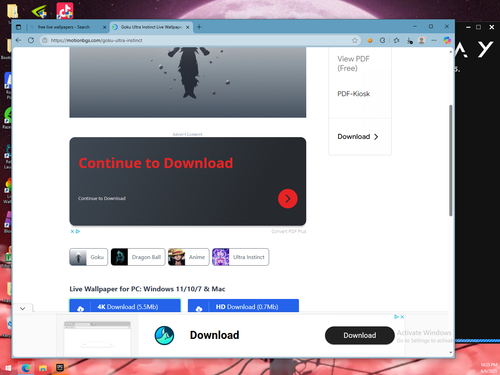Click the 4K Download (5.5Mb) button

coord(125,306)
